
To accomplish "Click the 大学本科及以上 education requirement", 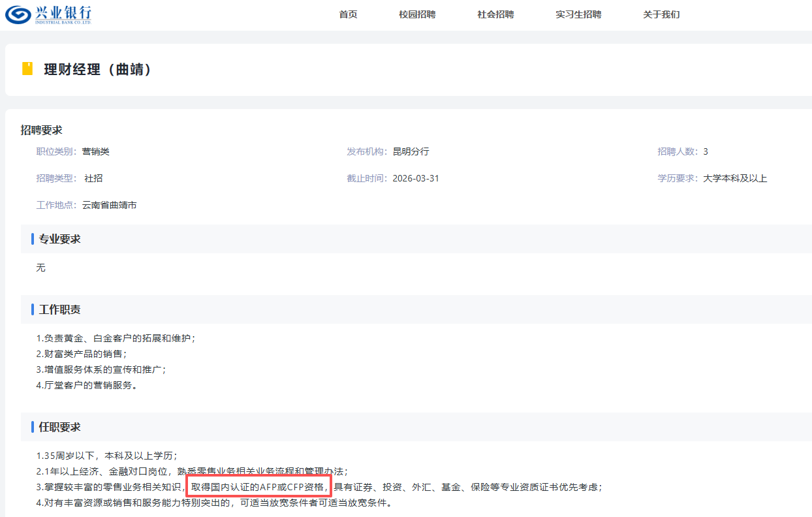I will click(x=735, y=178).
